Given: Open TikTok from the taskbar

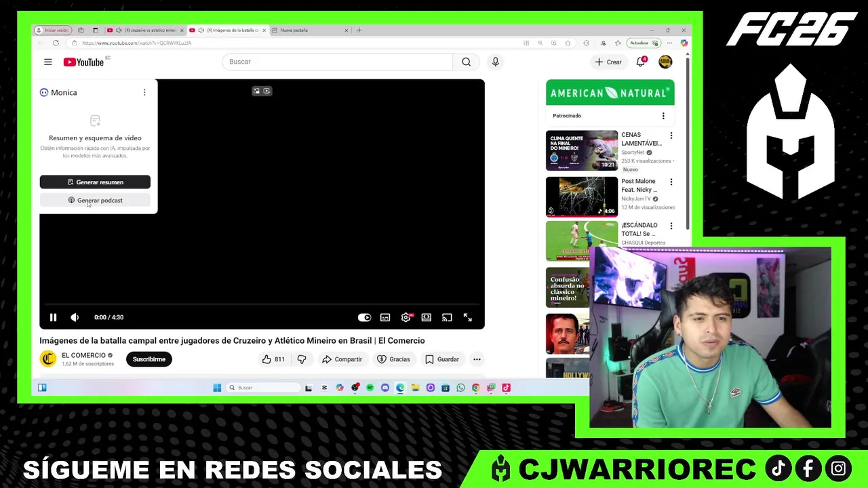Looking at the screenshot, I should 506,388.
